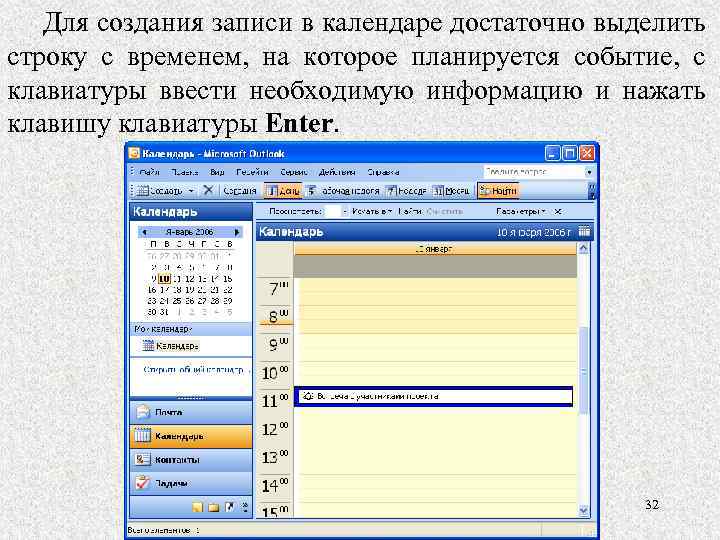The height and width of the screenshot is (540, 720).
Task: Click the reminder bell icon on appointment
Action: pyautogui.click(x=307, y=396)
